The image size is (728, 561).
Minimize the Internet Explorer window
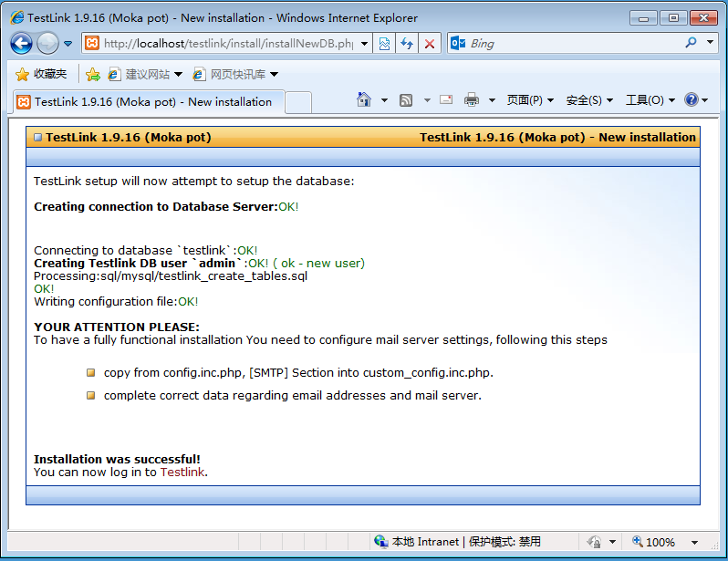point(643,18)
